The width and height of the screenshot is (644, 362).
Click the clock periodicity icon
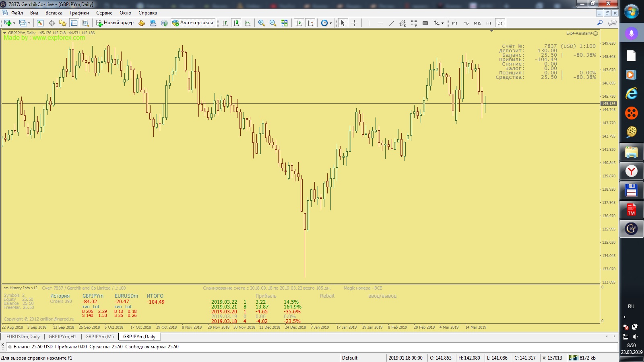click(324, 23)
